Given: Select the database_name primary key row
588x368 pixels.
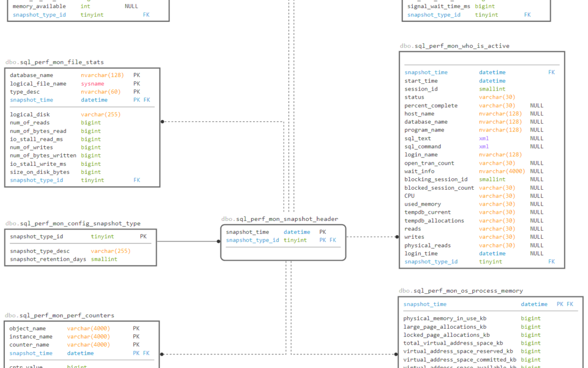Looking at the screenshot, I should 71,75.
